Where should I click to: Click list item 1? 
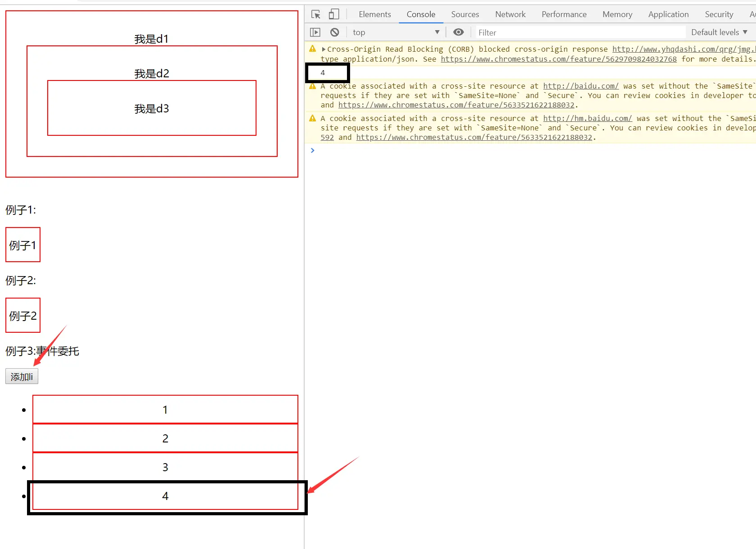(165, 409)
